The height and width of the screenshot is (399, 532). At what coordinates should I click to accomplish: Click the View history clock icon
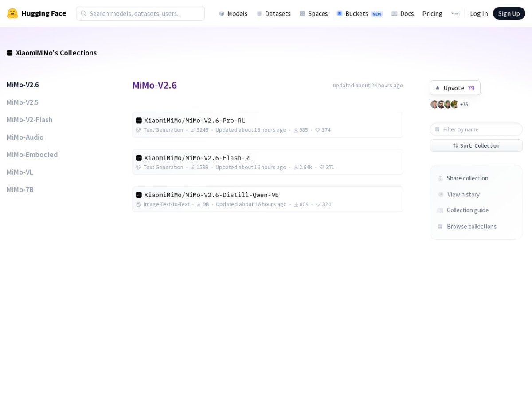[441, 194]
